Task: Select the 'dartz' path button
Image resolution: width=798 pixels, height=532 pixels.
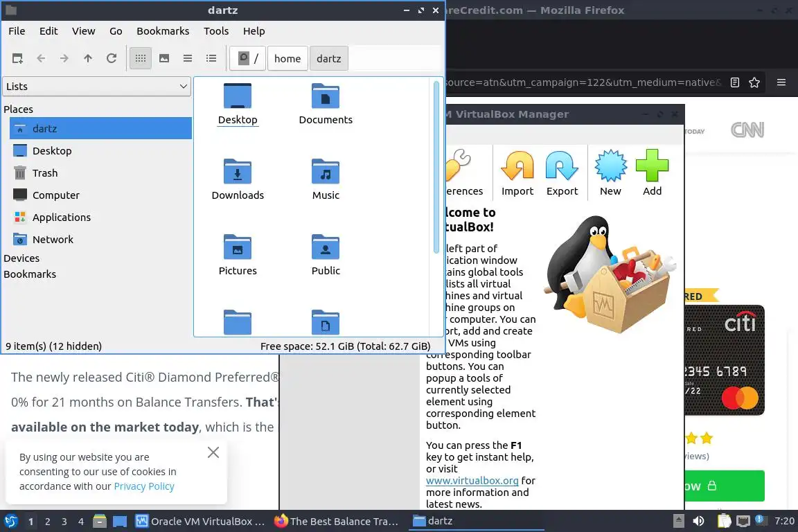Action: click(329, 59)
